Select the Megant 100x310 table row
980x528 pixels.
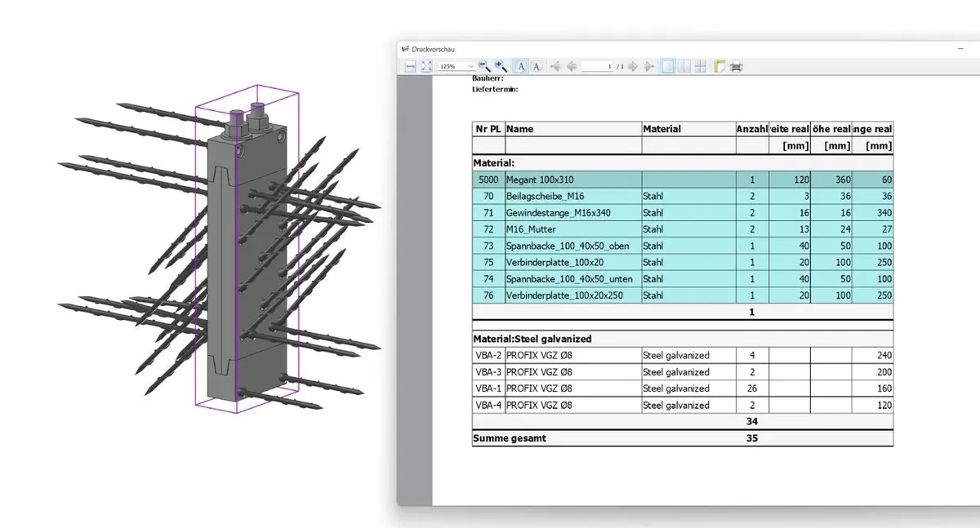click(x=683, y=180)
